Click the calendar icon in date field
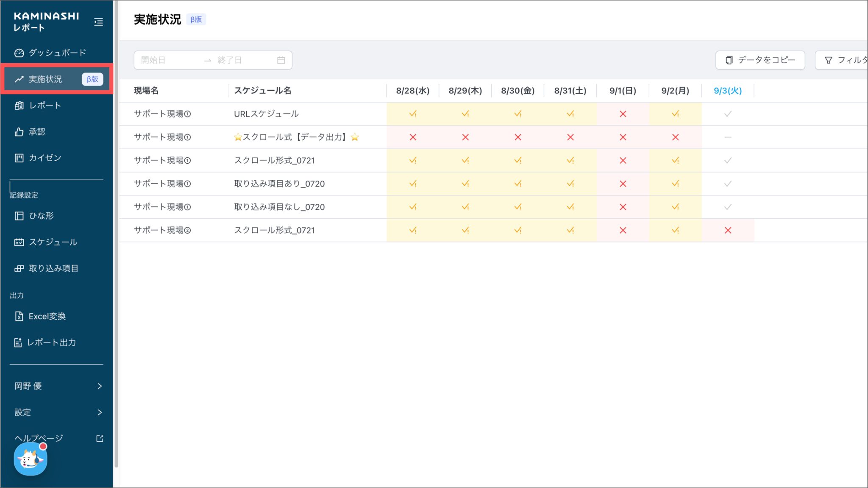The width and height of the screenshot is (868, 488). click(281, 60)
